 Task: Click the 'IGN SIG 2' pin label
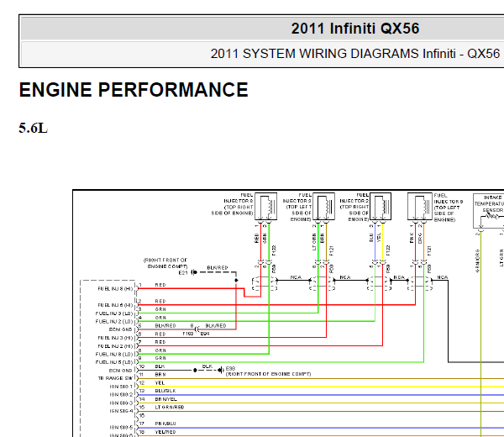[x=121, y=394]
